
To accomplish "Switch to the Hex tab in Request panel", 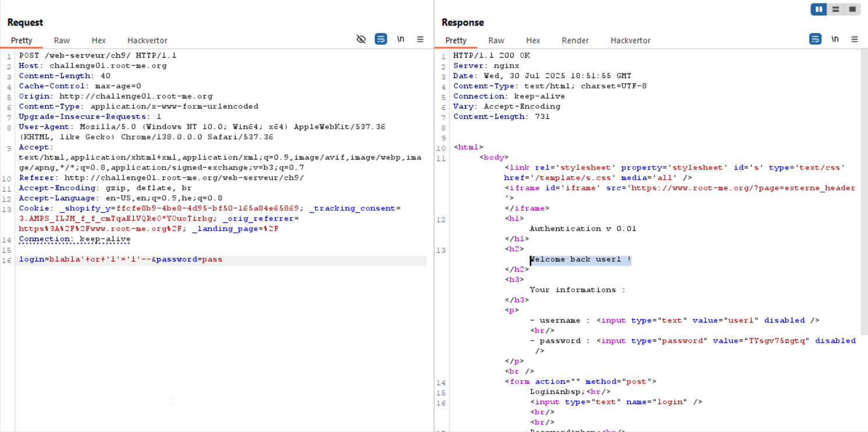I will click(98, 40).
